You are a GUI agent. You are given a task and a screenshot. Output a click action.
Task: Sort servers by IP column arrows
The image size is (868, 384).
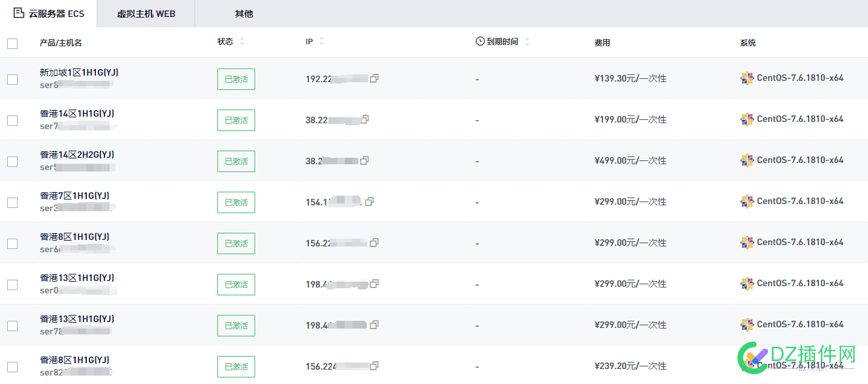(322, 42)
